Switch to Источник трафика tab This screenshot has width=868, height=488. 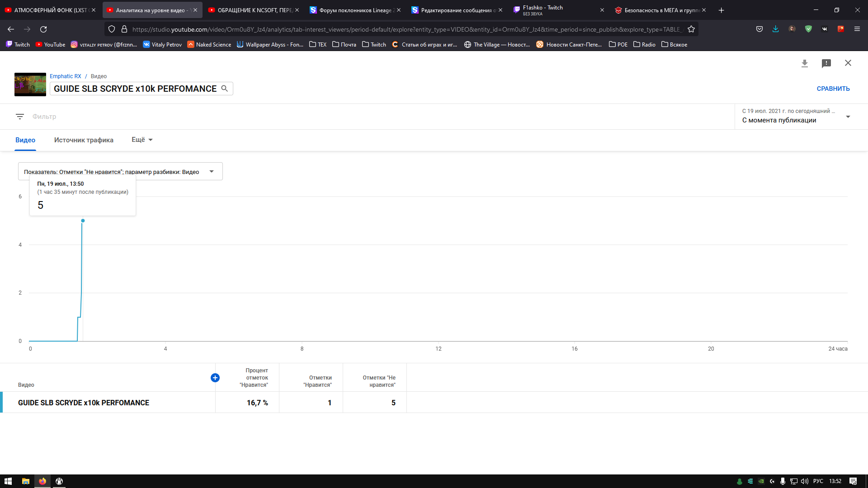(84, 140)
